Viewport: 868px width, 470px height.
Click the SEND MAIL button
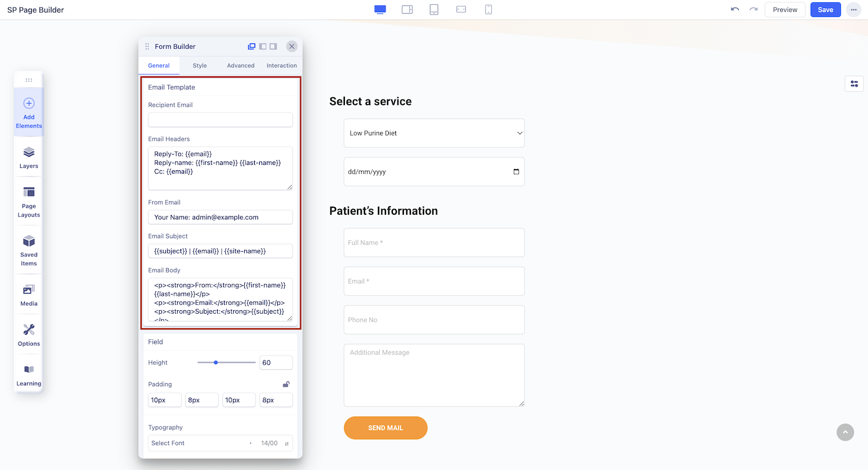tap(385, 428)
